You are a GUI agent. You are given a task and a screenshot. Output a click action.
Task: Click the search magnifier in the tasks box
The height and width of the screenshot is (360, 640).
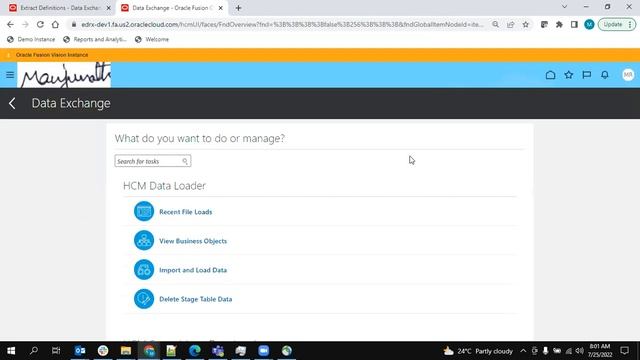tap(185, 161)
